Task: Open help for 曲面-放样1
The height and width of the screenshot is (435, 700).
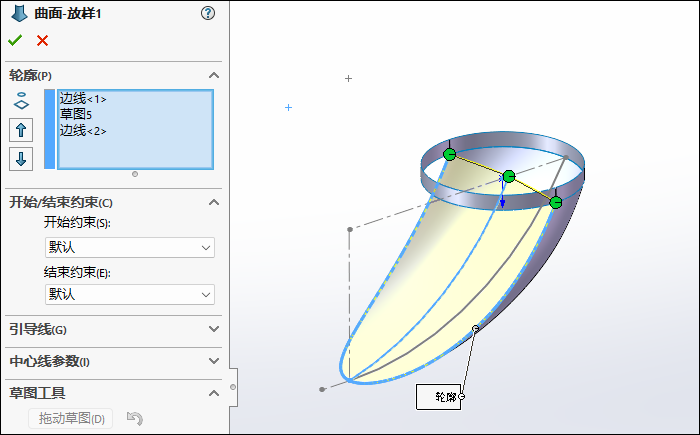Action: coord(208,13)
